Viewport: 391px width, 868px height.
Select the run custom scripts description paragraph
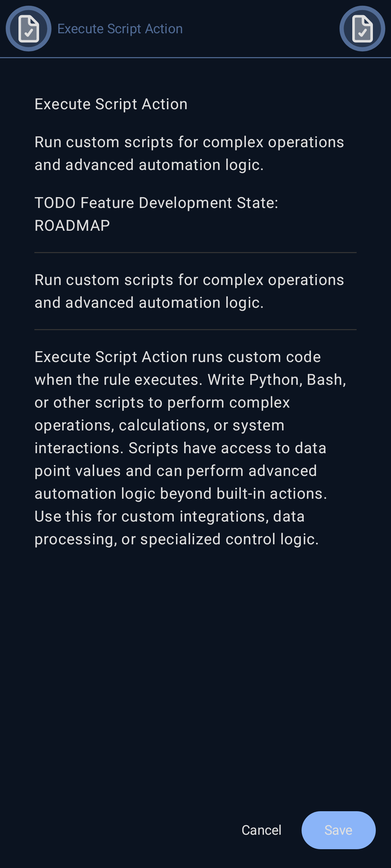point(189,291)
